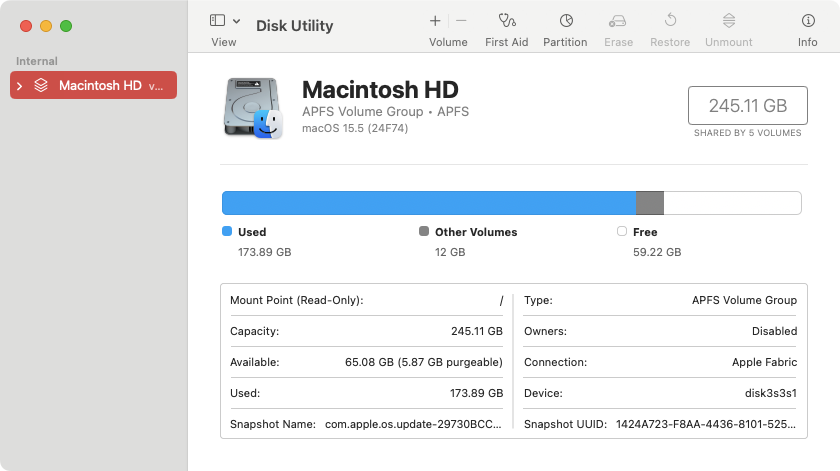Click the 'macOS 15.5 (24F74)' version text

(x=355, y=128)
